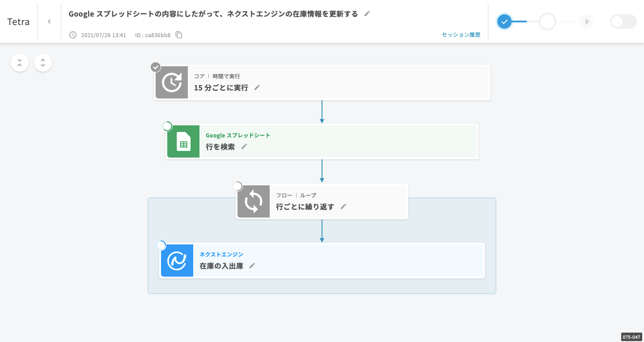
Task: Click the ネクストエンジン step label
Action: coord(221,254)
